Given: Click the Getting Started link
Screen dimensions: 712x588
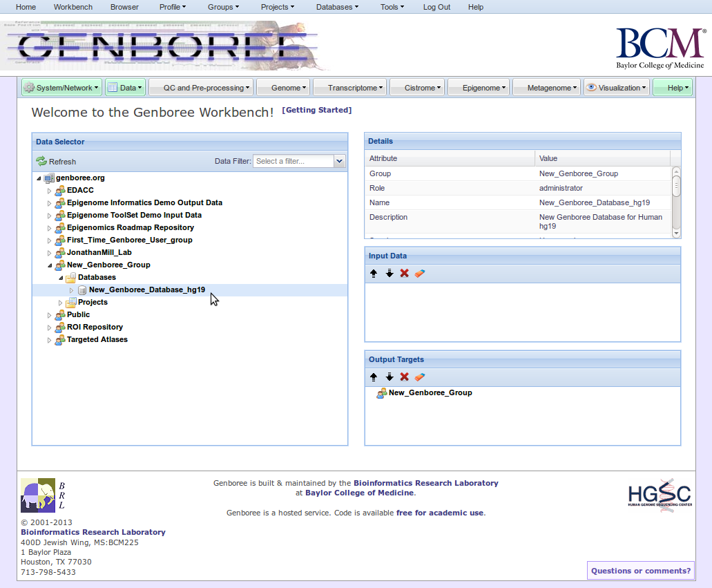Looking at the screenshot, I should pos(316,111).
